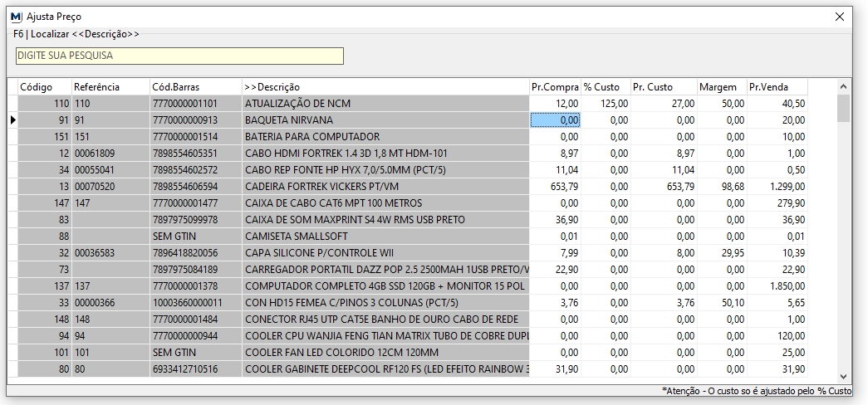The height and width of the screenshot is (405, 868).
Task: Sort by the Código column header
Action: (36, 87)
